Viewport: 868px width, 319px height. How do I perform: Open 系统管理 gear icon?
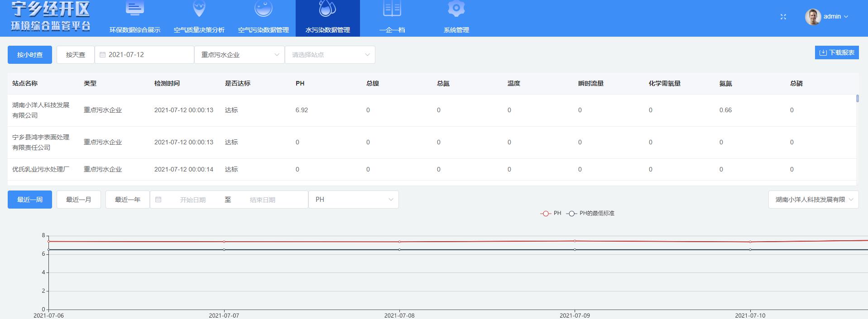point(456,8)
